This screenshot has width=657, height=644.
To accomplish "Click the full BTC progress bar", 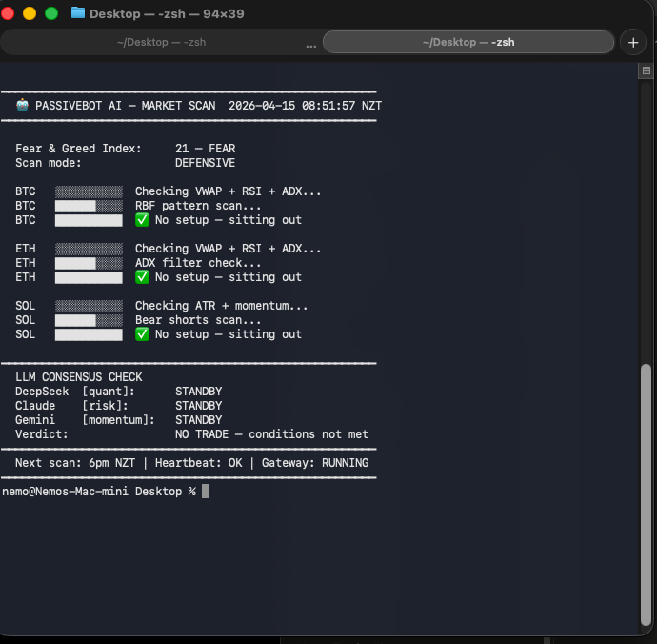I will pyautogui.click(x=89, y=220).
